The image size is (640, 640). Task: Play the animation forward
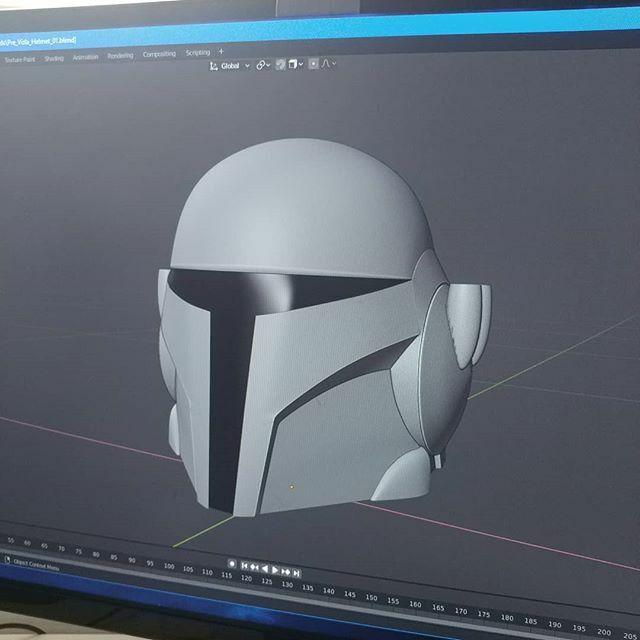(x=275, y=570)
